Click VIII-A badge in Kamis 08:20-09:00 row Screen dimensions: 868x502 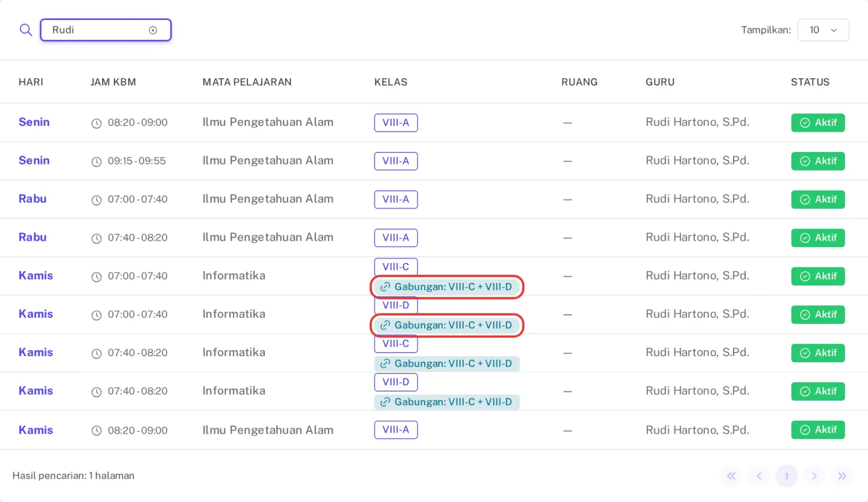[396, 430]
